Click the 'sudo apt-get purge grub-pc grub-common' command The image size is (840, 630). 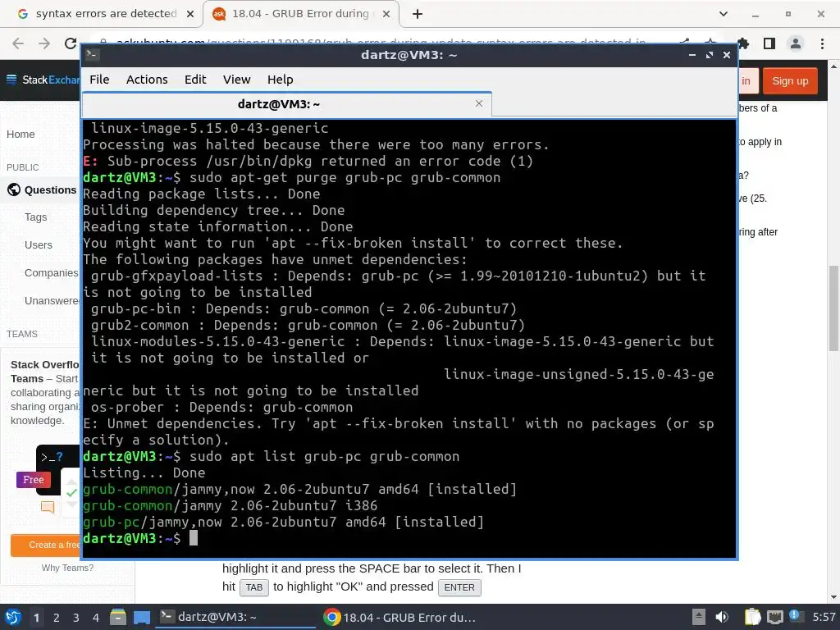[x=345, y=177]
